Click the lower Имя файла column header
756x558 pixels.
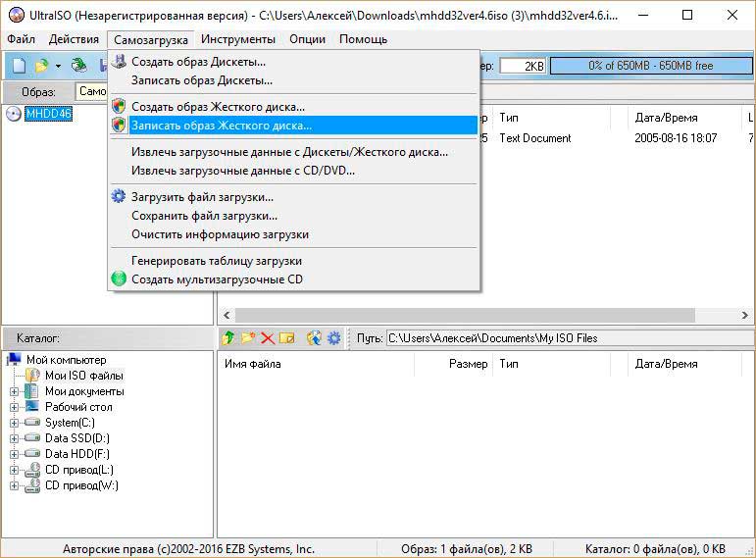[x=316, y=364]
